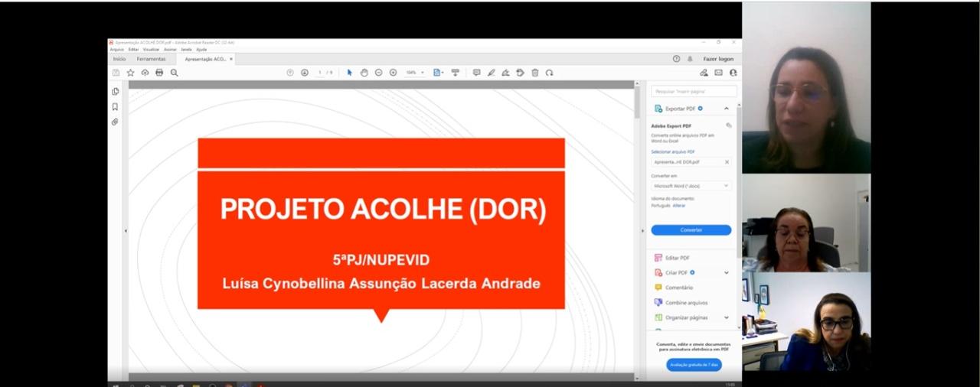Open the 104% zoom level dropdown

[415, 73]
